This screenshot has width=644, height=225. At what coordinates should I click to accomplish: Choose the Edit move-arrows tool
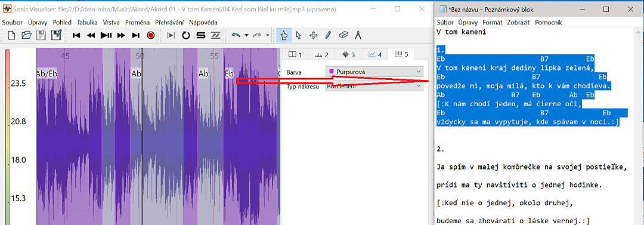click(313, 35)
